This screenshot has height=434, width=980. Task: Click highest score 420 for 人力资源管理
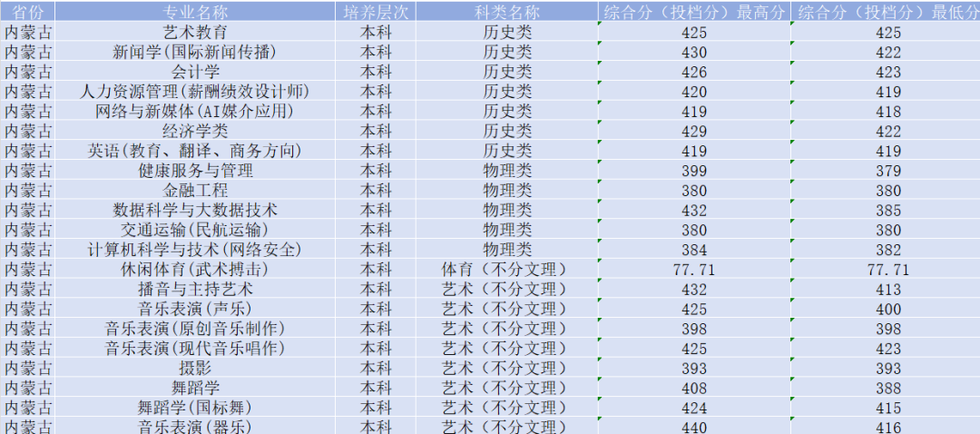[694, 92]
